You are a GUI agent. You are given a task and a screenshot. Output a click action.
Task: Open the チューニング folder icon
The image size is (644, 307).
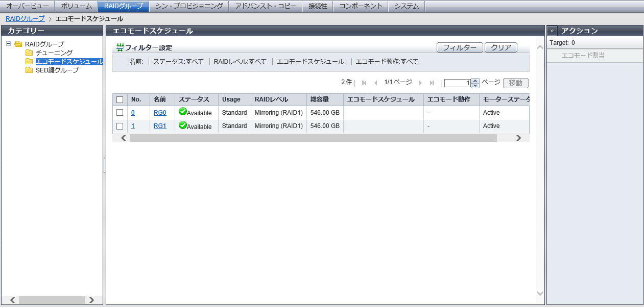(x=29, y=53)
